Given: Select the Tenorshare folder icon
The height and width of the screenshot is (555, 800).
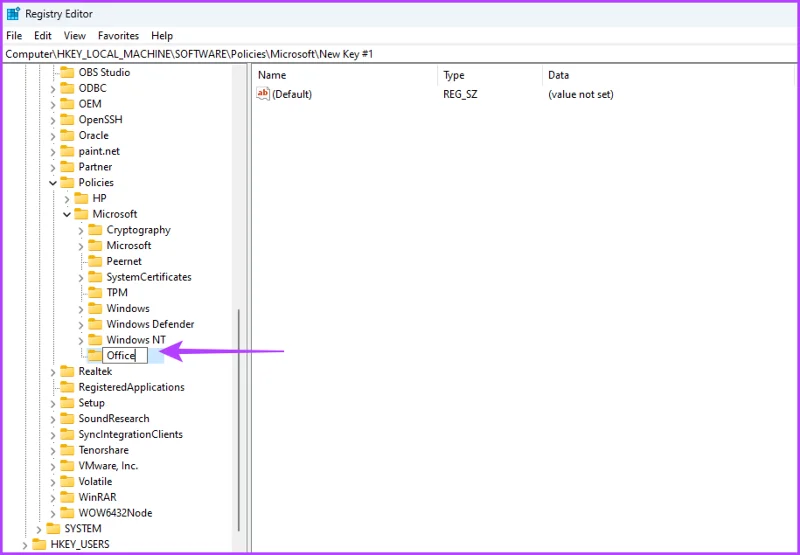Looking at the screenshot, I should 67,450.
